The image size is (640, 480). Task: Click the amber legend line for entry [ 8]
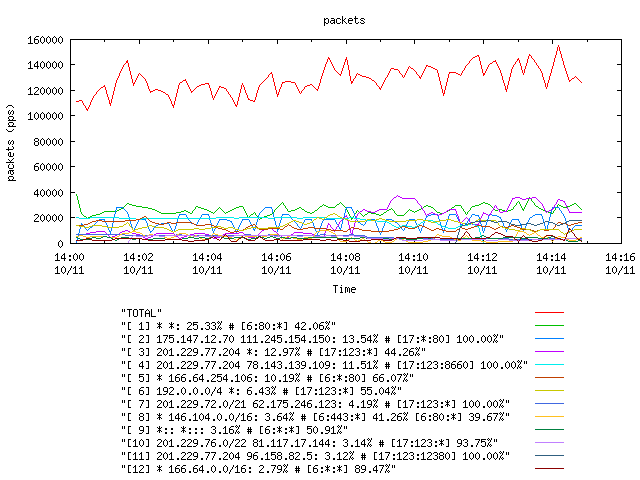pos(549,417)
